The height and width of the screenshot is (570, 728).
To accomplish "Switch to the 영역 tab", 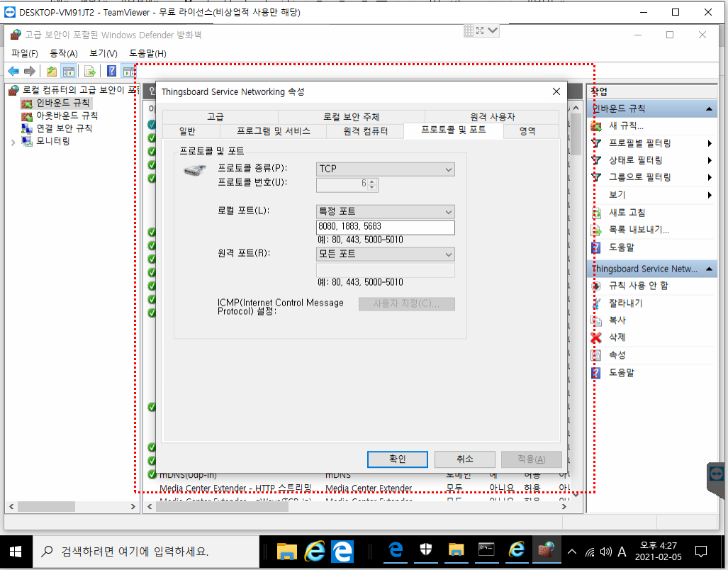I will [527, 131].
